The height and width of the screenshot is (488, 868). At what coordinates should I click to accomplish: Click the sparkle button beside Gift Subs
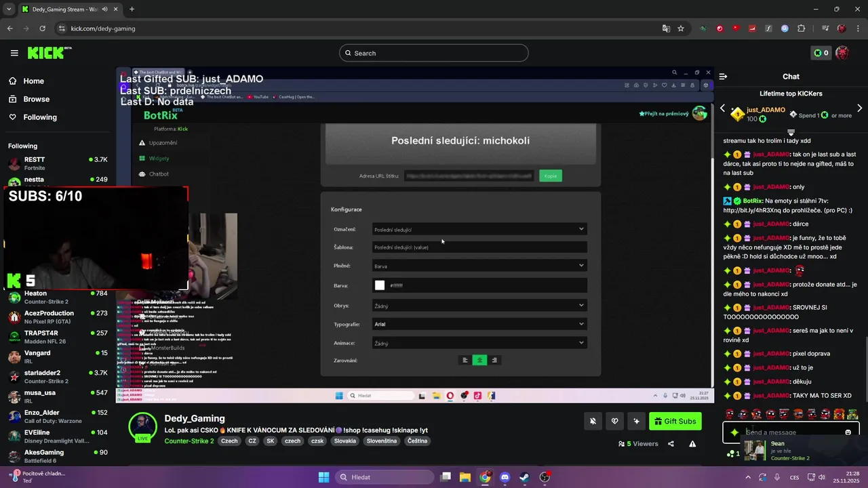pyautogui.click(x=636, y=422)
